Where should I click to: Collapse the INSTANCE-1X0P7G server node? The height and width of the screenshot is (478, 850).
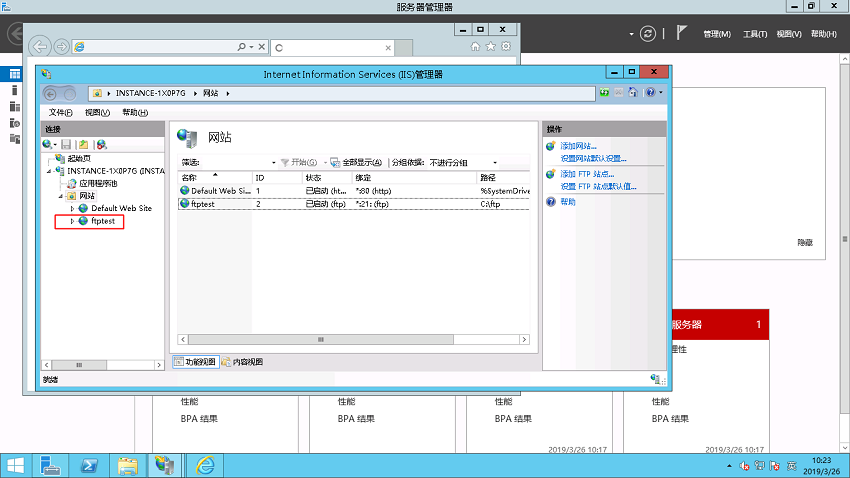[49, 171]
